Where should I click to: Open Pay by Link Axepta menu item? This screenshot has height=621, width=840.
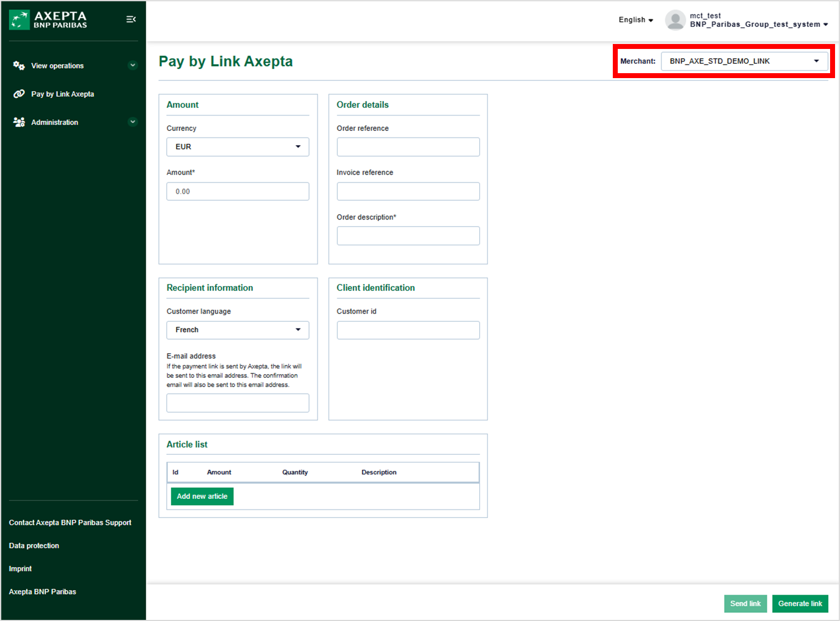click(x=63, y=94)
